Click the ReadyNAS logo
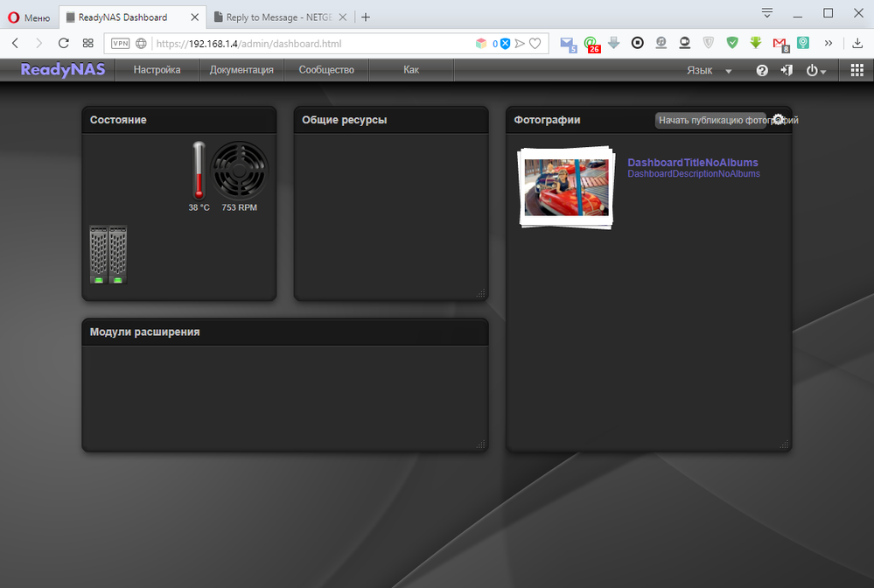 coord(63,70)
